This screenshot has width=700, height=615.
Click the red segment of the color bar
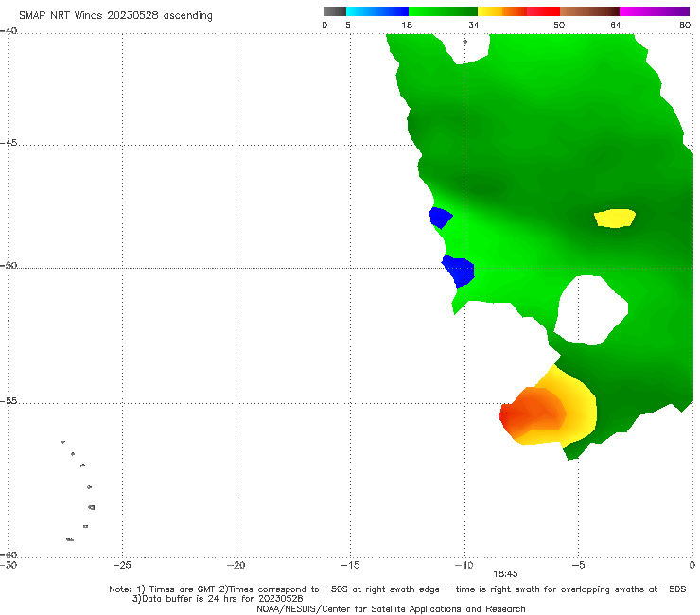pos(543,11)
